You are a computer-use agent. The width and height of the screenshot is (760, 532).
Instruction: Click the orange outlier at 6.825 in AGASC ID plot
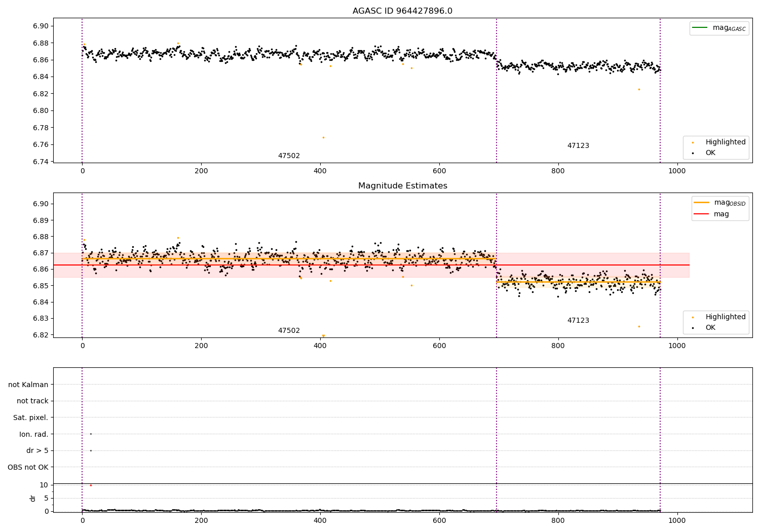639,89
